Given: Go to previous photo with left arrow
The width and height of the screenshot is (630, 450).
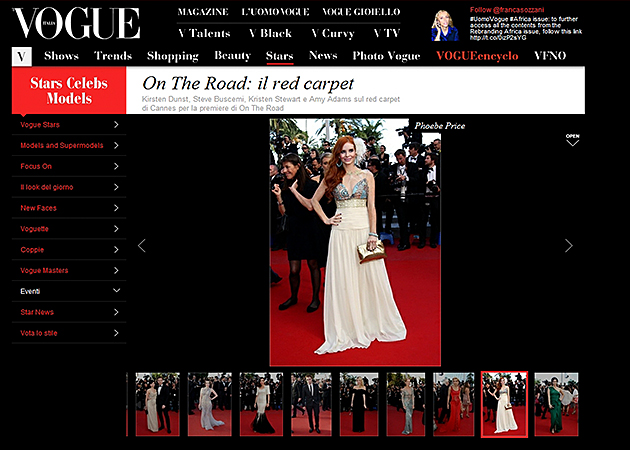Looking at the screenshot, I should coord(141,245).
